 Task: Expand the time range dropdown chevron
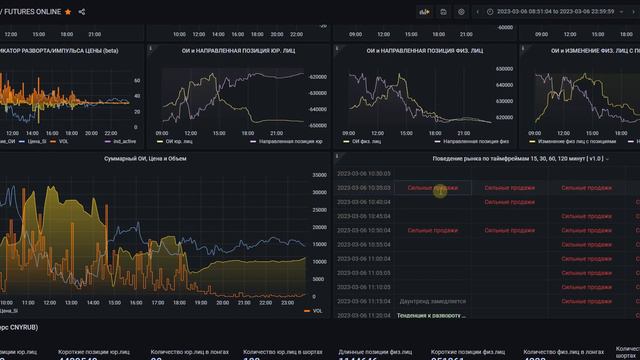pos(621,12)
